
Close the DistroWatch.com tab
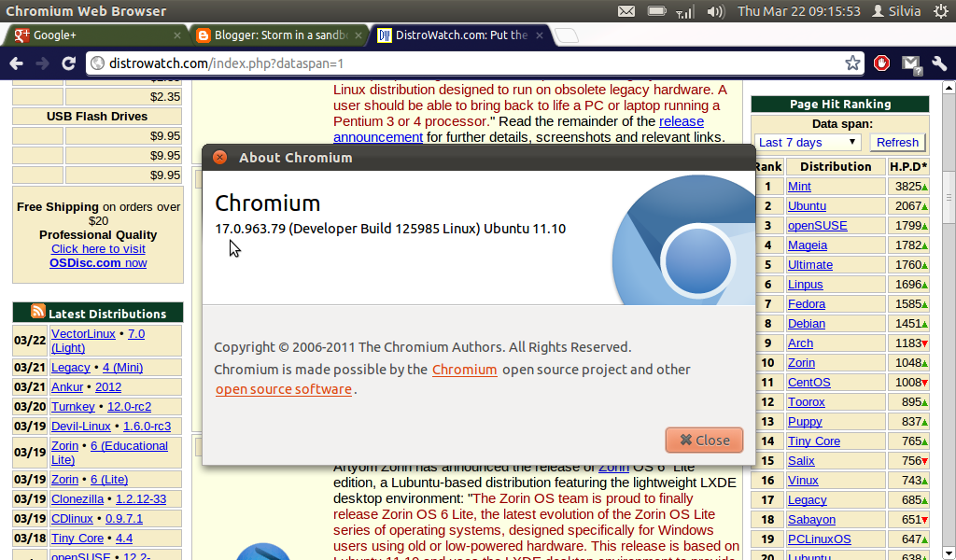pos(540,35)
